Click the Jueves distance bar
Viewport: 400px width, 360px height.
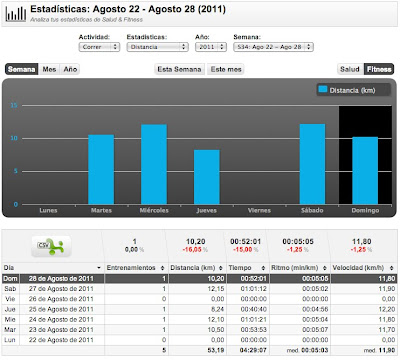(x=207, y=177)
